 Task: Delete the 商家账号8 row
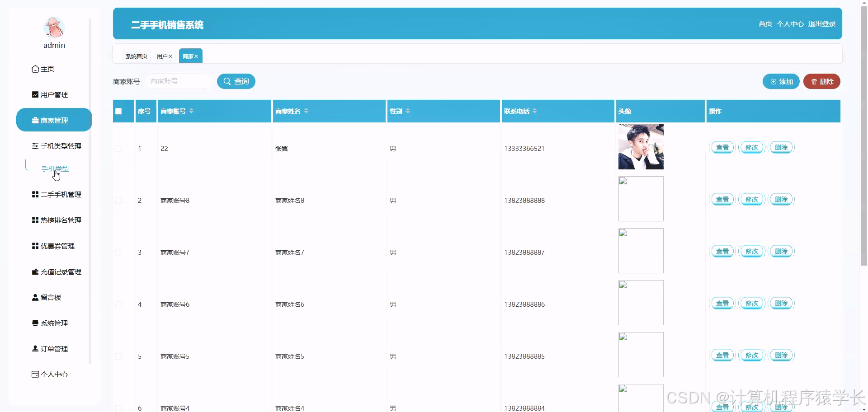[x=781, y=199]
